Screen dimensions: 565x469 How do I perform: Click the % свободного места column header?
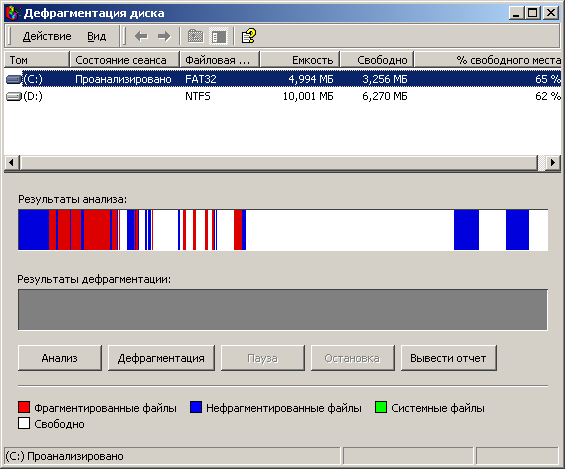pyautogui.click(x=488, y=60)
